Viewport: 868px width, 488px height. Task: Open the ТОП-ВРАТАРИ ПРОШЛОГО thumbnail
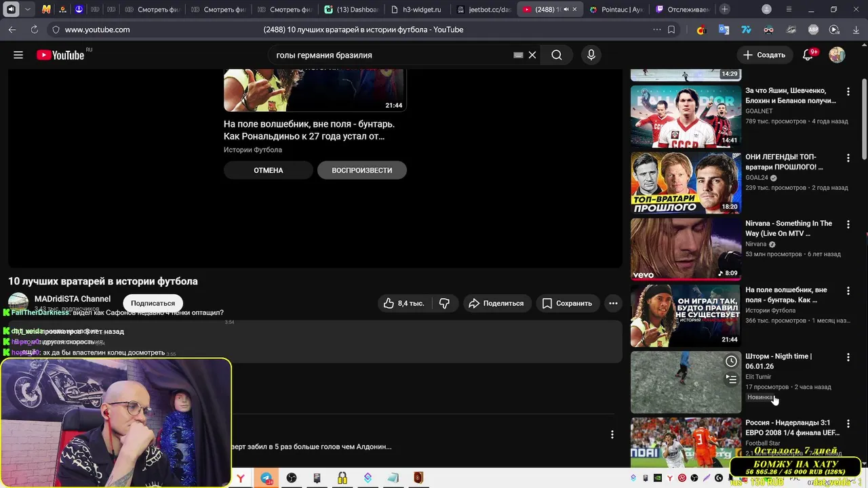pyautogui.click(x=686, y=182)
